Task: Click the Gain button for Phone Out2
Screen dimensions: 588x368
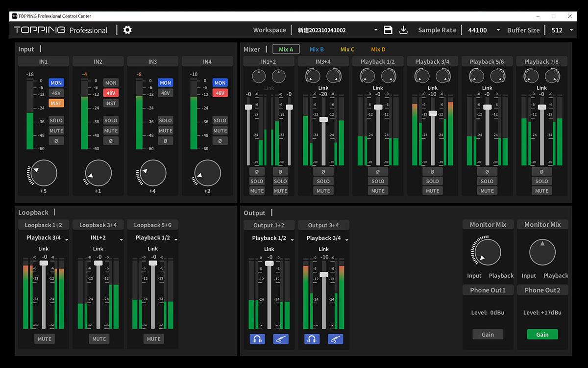Action: [542, 334]
